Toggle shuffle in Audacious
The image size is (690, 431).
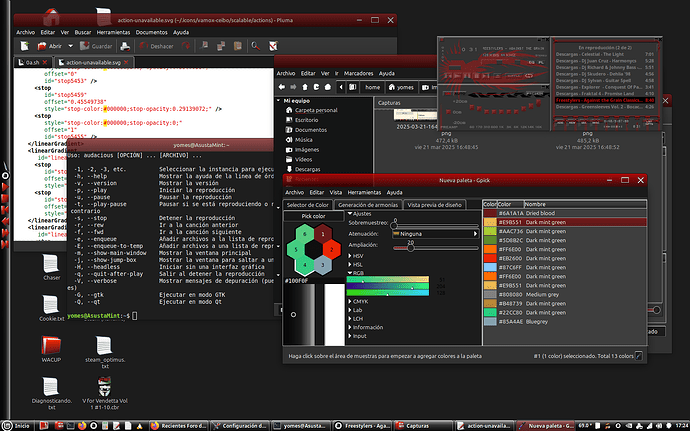[514, 76]
